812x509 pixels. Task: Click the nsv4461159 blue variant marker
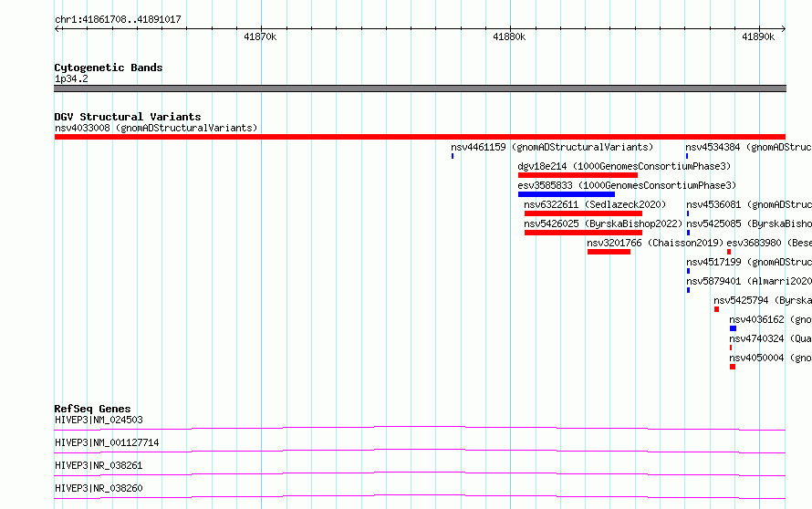[453, 156]
